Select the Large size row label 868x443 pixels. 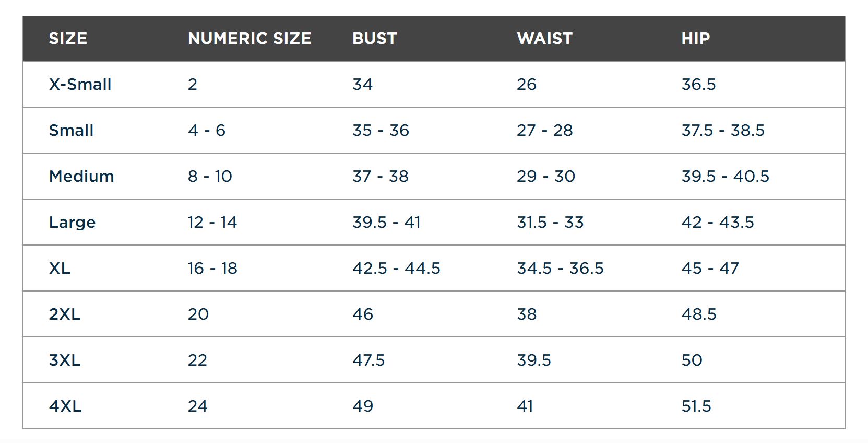[72, 223]
